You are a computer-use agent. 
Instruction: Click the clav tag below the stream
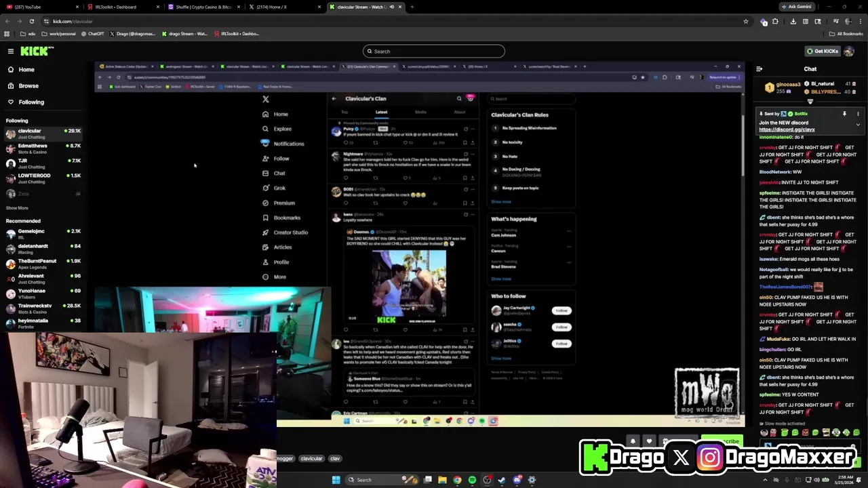[x=335, y=459]
